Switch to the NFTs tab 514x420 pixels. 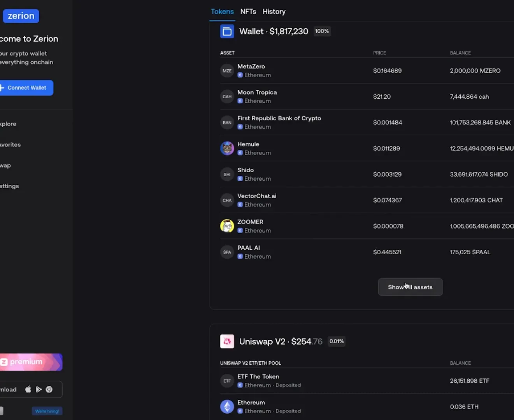point(248,12)
